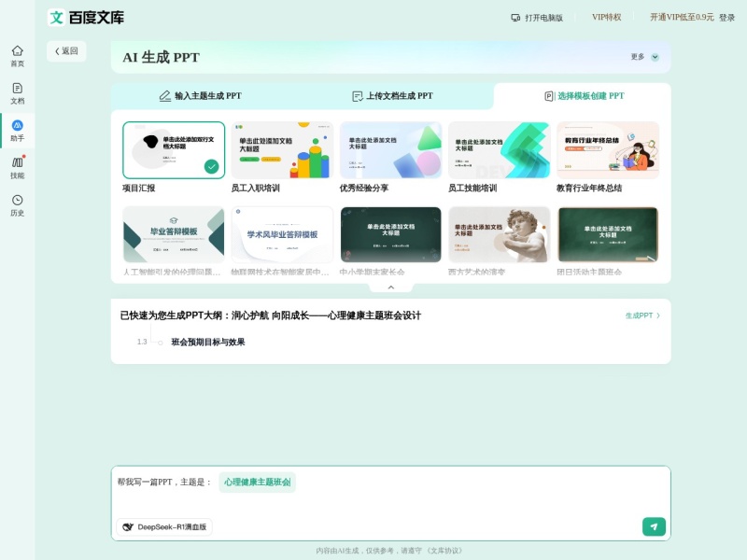Select the 员工入职培训 template thumbnail
Screen dimensions: 747x560
coord(282,150)
